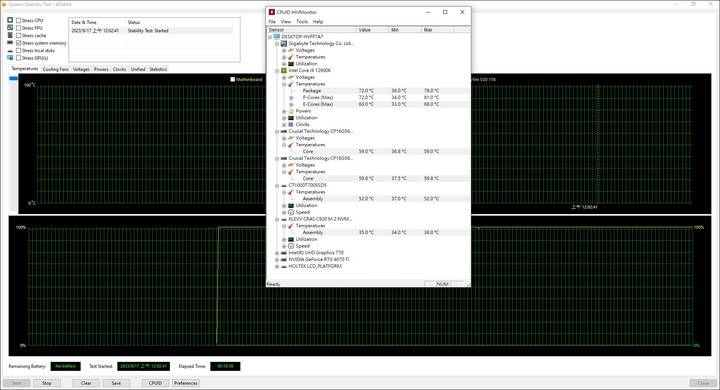This screenshot has width=720, height=390.
Task: Expand the Powers node under Intel Core i9
Action: [284, 111]
